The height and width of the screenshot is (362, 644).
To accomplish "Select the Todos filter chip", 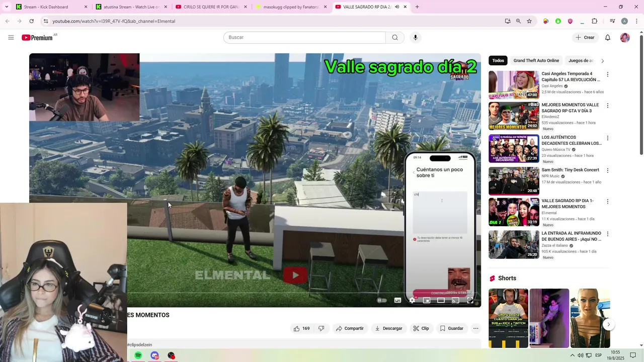I will pyautogui.click(x=498, y=61).
